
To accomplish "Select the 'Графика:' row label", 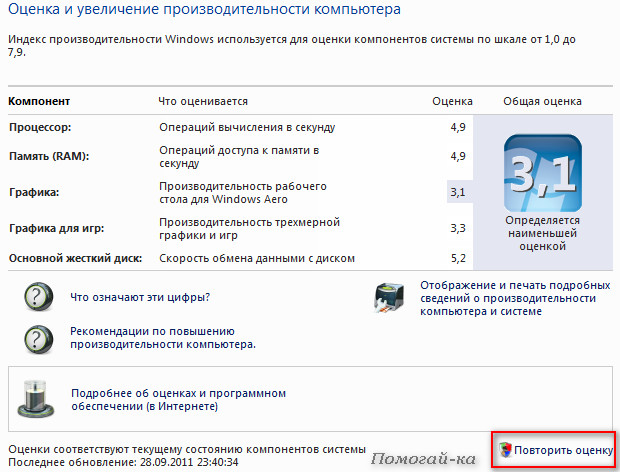I will [x=34, y=193].
